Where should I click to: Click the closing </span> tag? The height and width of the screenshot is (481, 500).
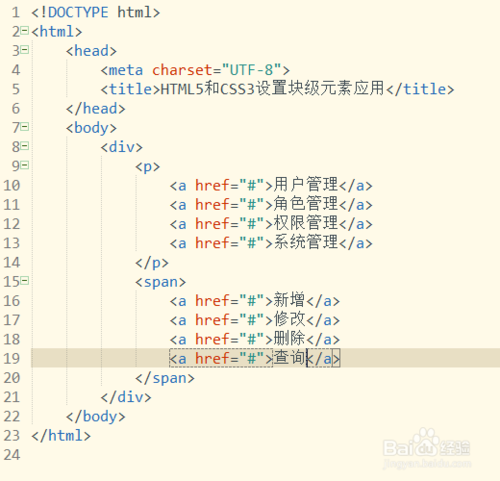[x=165, y=378]
